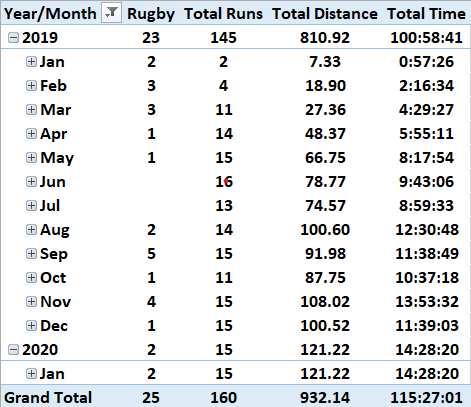Open the Year/Month filter dropdown
Image resolution: width=471 pixels, height=407 pixels.
111,13
